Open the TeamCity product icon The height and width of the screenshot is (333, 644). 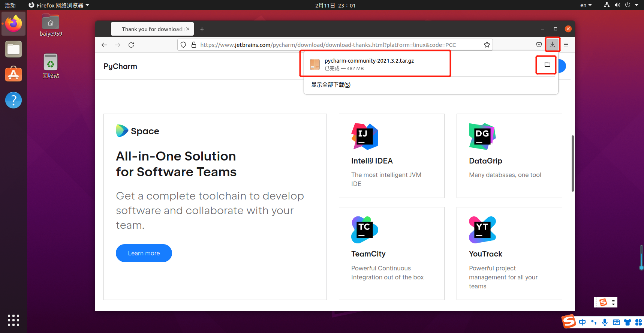tap(365, 230)
